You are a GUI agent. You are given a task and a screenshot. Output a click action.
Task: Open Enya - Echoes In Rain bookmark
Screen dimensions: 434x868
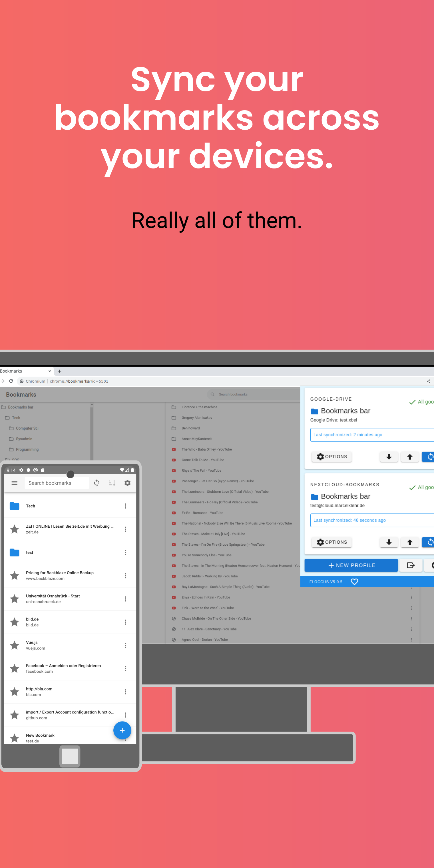coord(206,597)
